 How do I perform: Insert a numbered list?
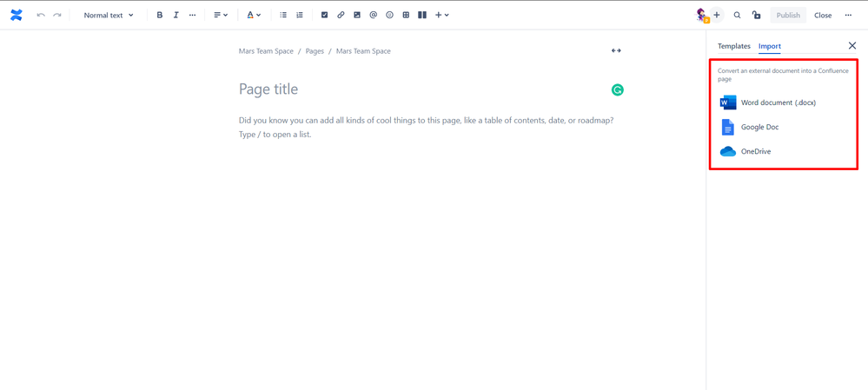click(x=300, y=16)
